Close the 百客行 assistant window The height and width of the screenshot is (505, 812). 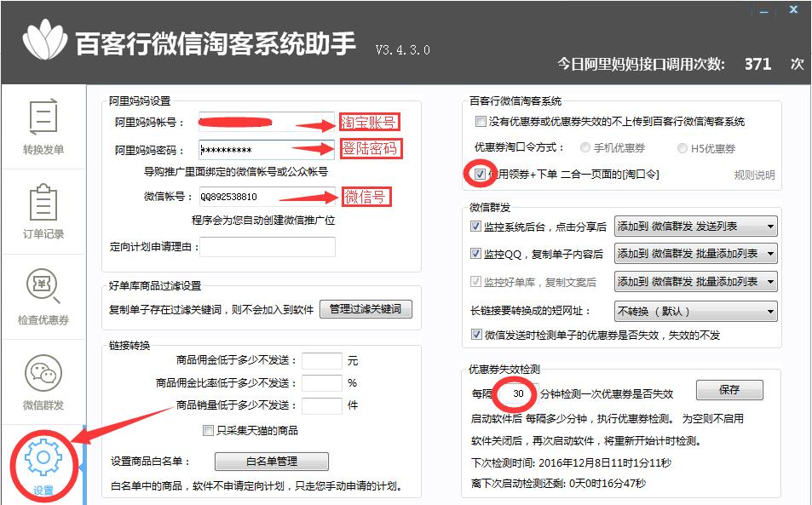(793, 10)
